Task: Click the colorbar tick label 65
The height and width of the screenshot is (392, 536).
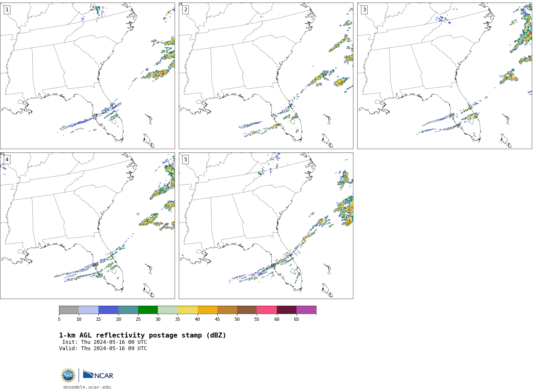Action: tap(296, 320)
